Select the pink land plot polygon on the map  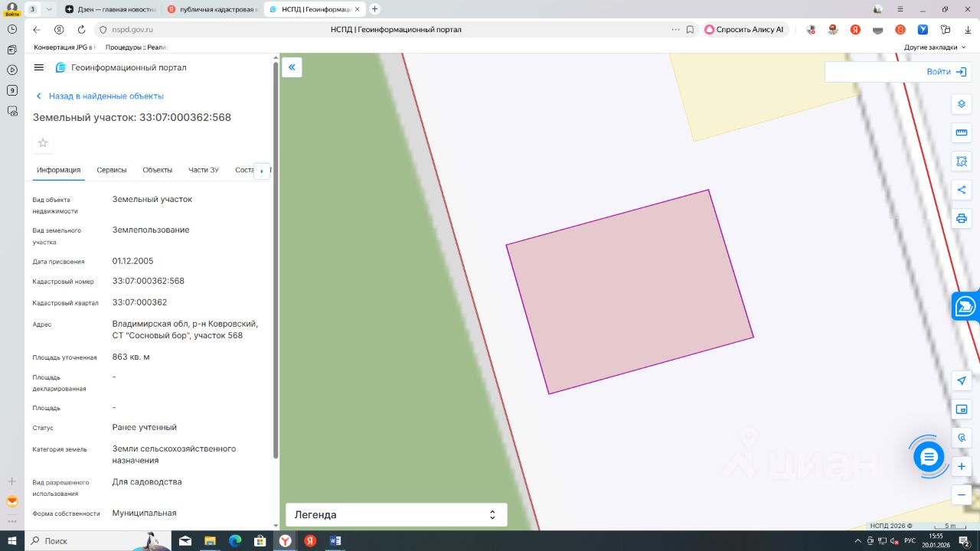point(629,292)
